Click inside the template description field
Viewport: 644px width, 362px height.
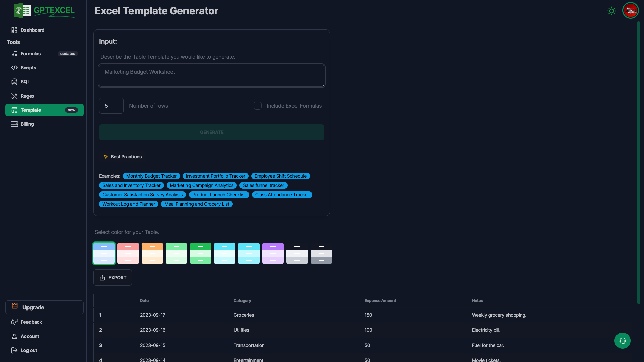click(211, 75)
